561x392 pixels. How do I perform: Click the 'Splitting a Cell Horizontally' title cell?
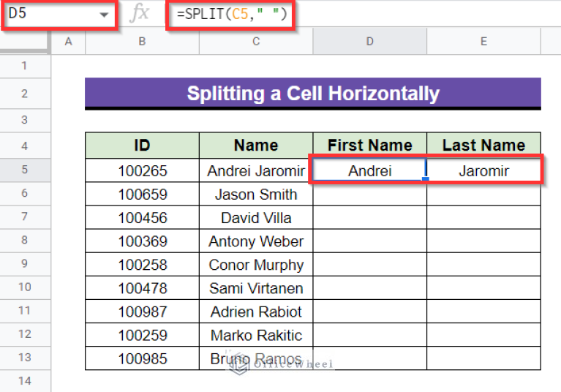pos(313,94)
